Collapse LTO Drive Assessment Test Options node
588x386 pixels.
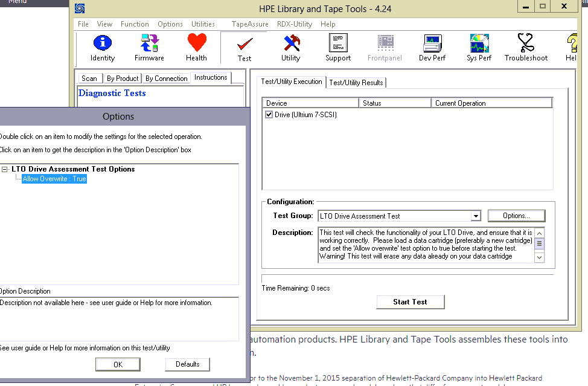pyautogui.click(x=4, y=170)
